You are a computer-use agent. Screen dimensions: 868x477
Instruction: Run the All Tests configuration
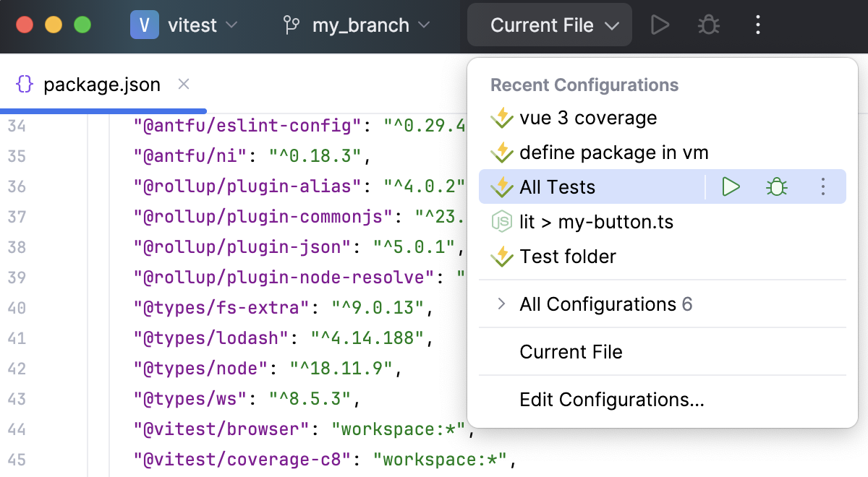tap(730, 186)
